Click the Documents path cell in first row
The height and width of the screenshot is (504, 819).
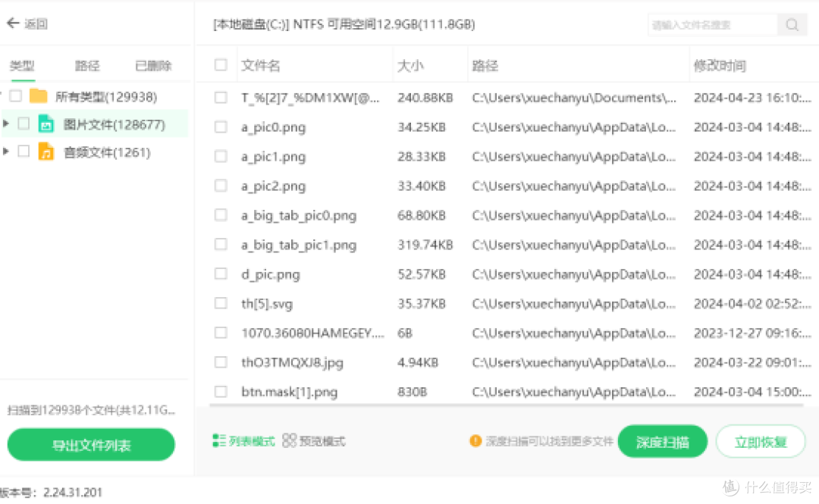574,98
